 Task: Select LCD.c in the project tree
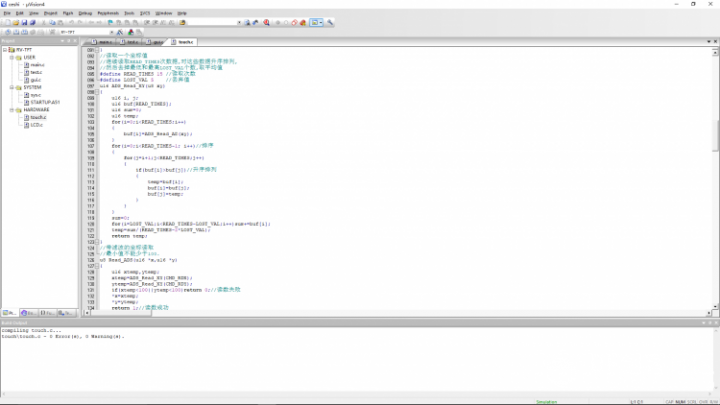pyautogui.click(x=36, y=125)
